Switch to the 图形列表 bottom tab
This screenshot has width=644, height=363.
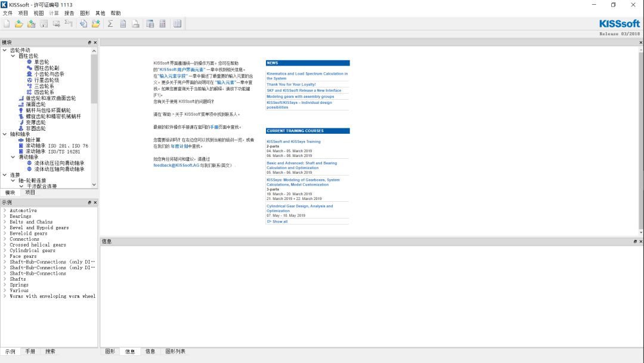pos(175,352)
